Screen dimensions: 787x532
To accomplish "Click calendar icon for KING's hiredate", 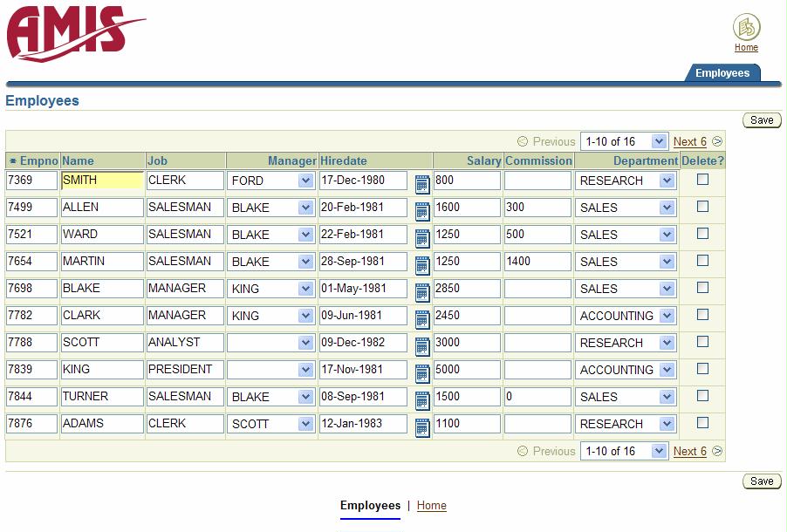I will tap(422, 372).
